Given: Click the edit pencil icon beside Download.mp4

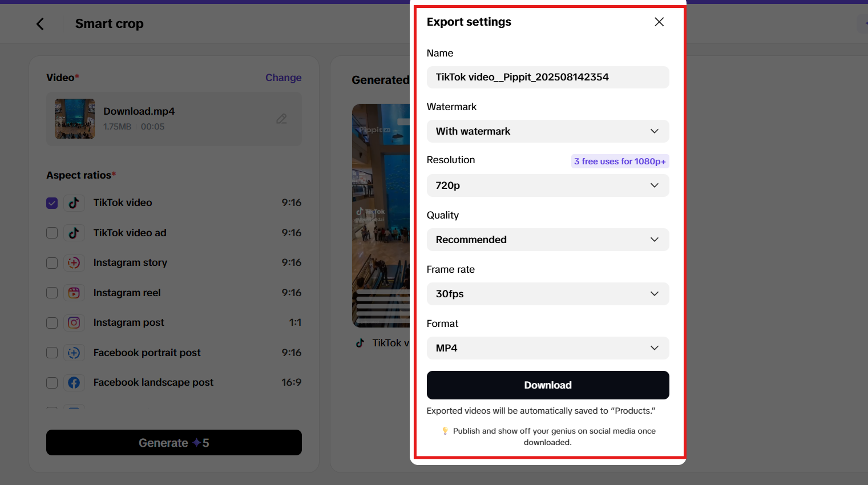Looking at the screenshot, I should [281, 119].
